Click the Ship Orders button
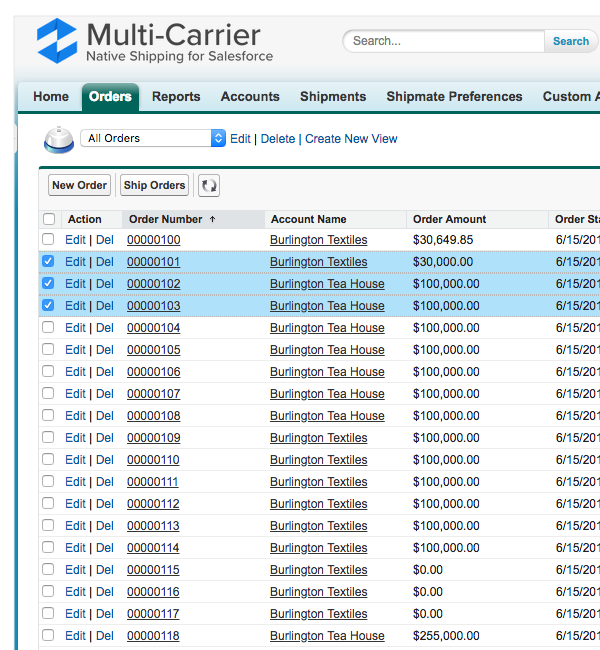Screen dimensions: 600x650 click(x=154, y=185)
